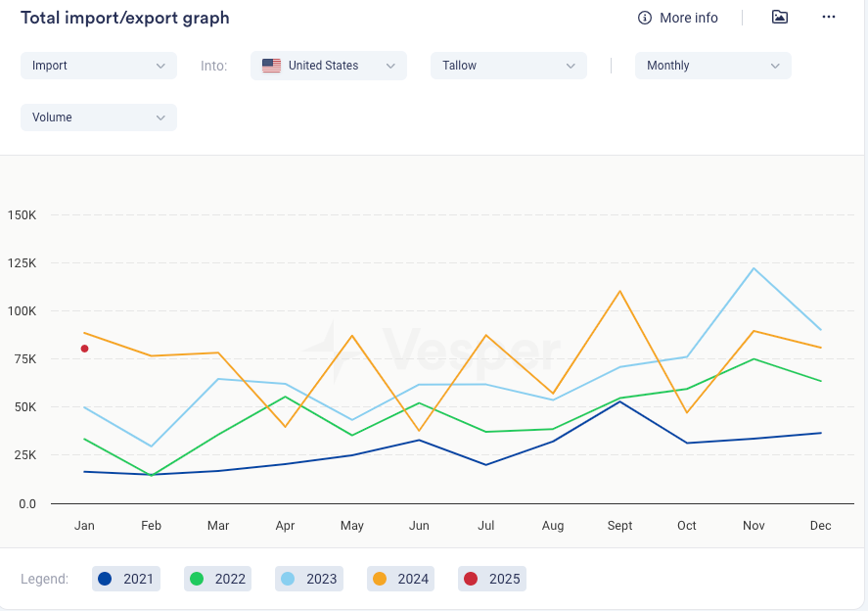Click the orange 2024 peak at Sept
Viewport: 868px width, 611px height.
pyautogui.click(x=620, y=291)
